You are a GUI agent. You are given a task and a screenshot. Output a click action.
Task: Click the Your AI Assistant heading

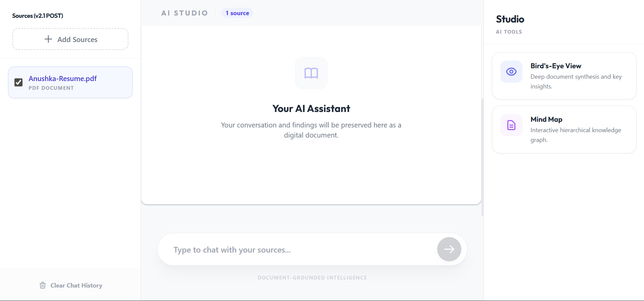tap(311, 109)
